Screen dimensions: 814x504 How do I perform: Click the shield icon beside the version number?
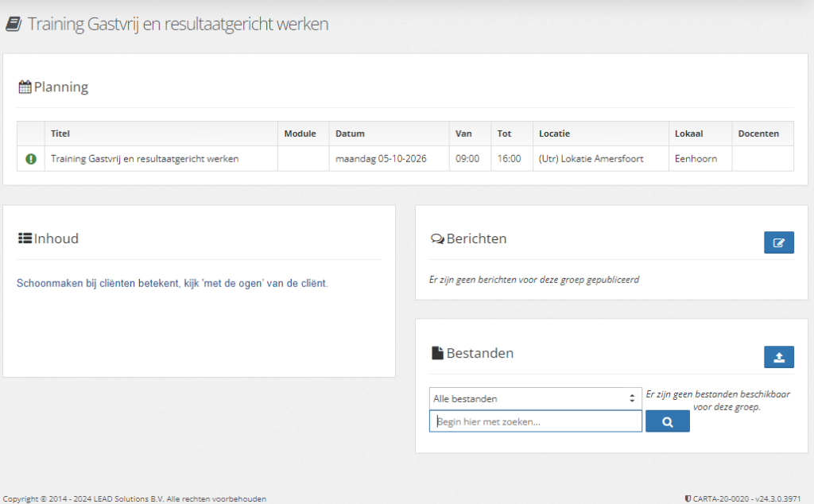pos(688,498)
